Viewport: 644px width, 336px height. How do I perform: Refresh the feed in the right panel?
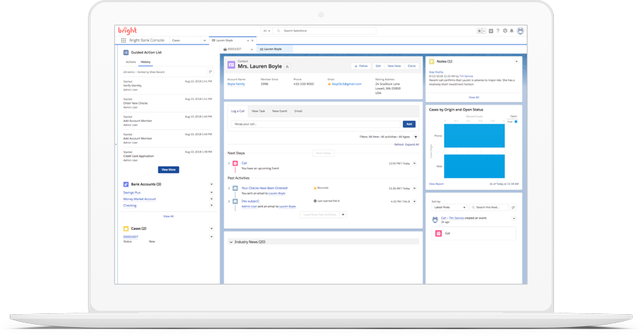pos(513,207)
